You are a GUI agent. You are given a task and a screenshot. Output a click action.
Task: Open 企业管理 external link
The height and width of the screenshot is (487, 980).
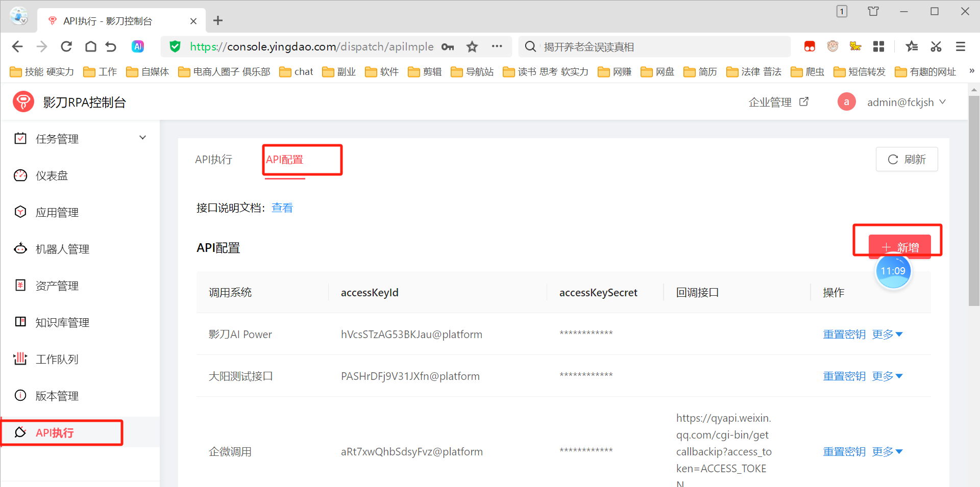(778, 102)
